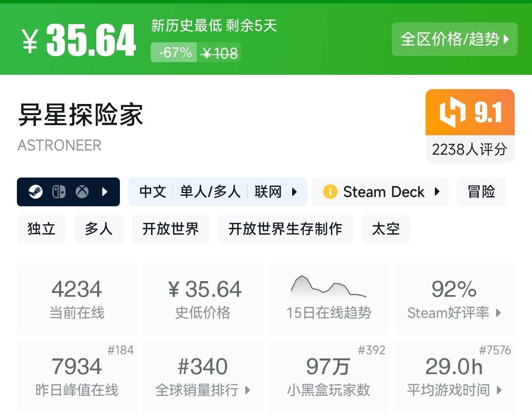Open the 全球销量排行 #340 ranking
Image resolution: width=532 pixels, height=413 pixels.
[203, 376]
